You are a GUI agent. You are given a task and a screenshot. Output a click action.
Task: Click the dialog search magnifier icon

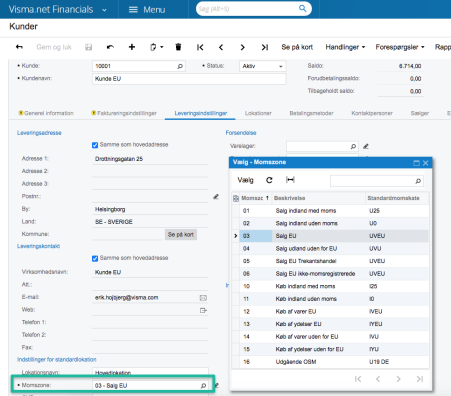click(x=418, y=181)
